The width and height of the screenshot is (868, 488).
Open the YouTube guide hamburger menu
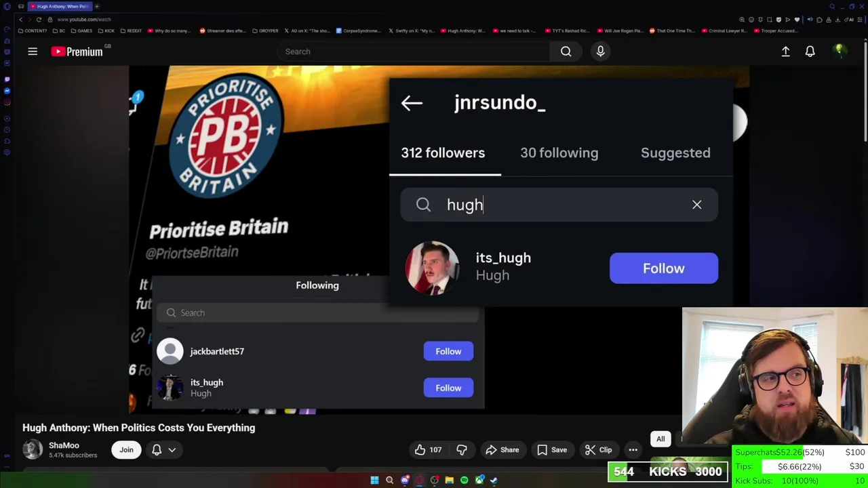coord(33,52)
